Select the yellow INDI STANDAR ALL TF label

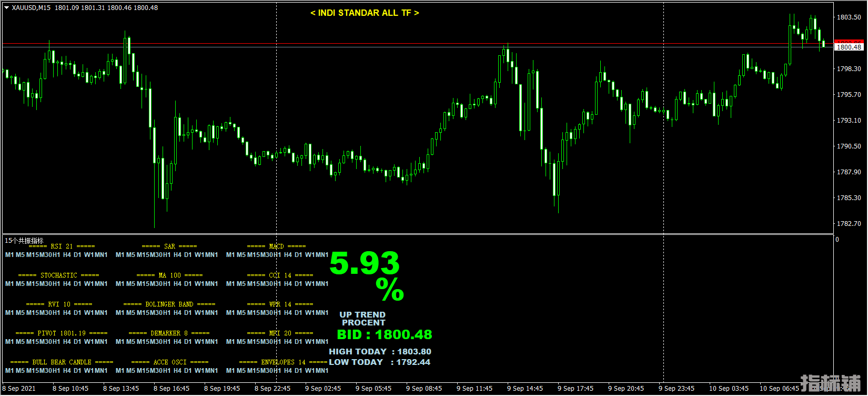(x=365, y=13)
